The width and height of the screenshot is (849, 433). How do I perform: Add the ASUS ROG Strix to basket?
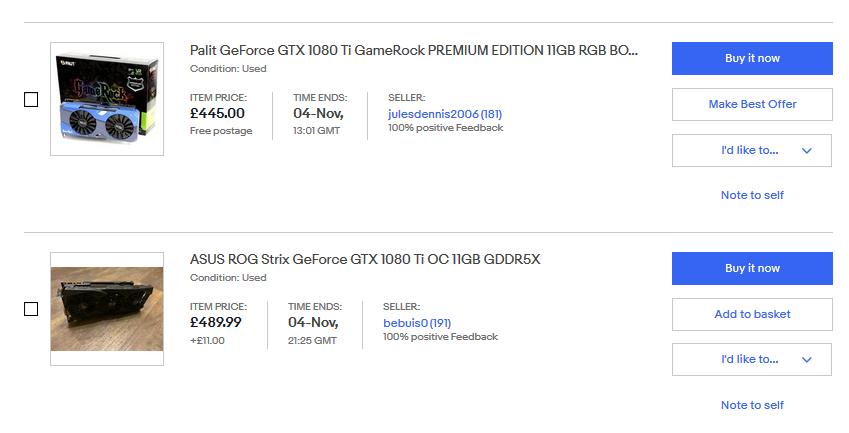[752, 314]
